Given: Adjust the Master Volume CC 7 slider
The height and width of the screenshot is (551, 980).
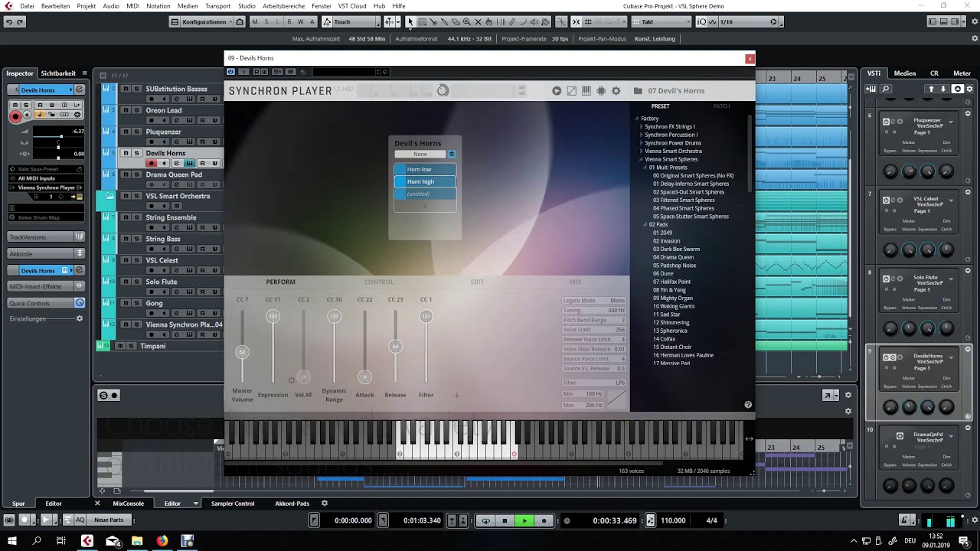Looking at the screenshot, I should click(x=242, y=352).
